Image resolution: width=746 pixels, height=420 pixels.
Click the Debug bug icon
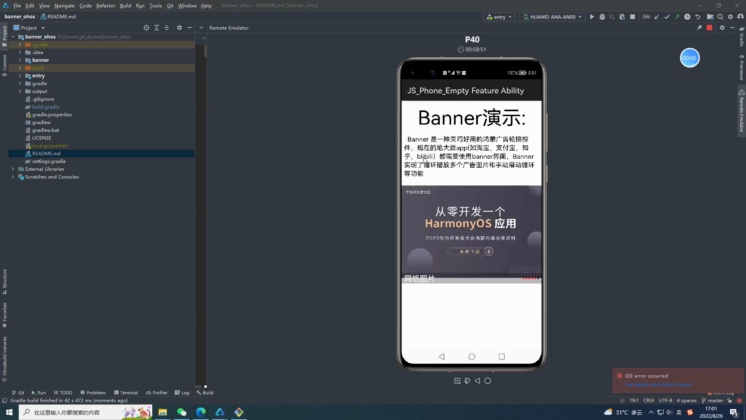[603, 17]
